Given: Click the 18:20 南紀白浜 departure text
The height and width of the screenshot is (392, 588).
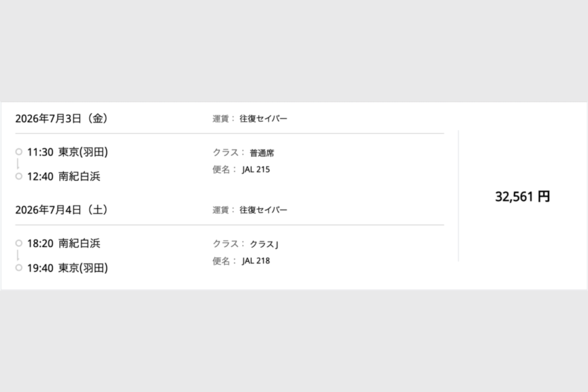Looking at the screenshot, I should tap(64, 243).
